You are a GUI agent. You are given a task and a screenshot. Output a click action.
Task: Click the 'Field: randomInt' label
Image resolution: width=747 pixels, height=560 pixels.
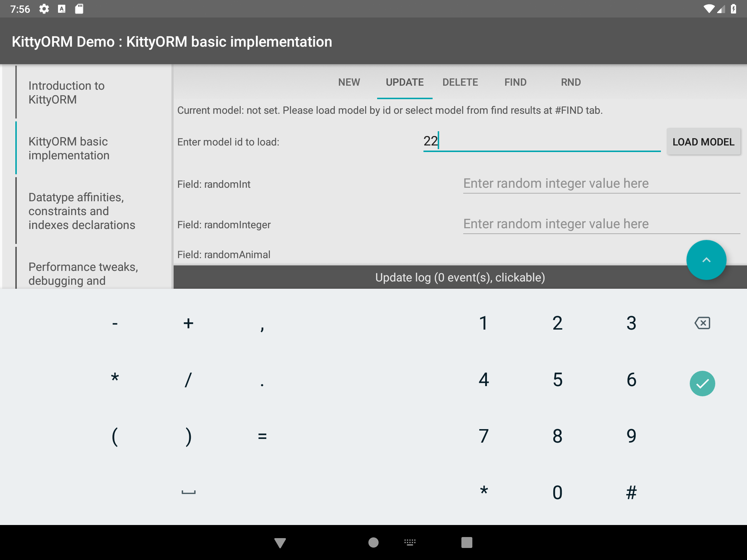[214, 184]
